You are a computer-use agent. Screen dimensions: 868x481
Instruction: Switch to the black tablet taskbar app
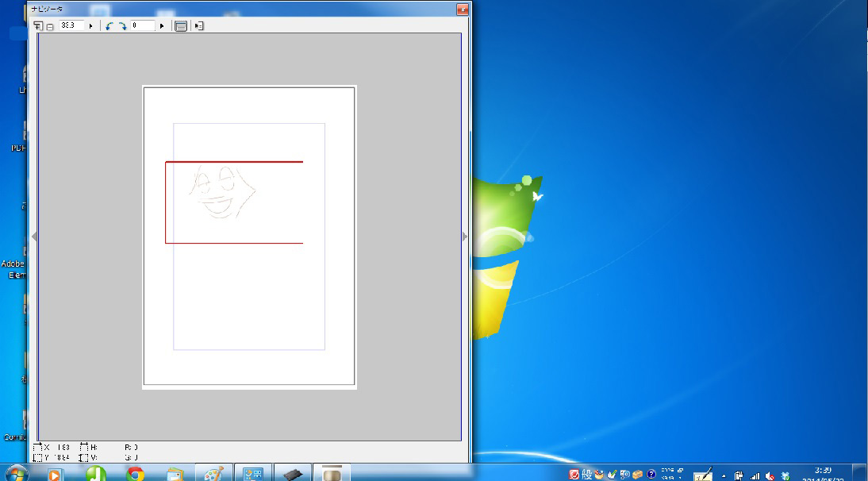point(293,474)
